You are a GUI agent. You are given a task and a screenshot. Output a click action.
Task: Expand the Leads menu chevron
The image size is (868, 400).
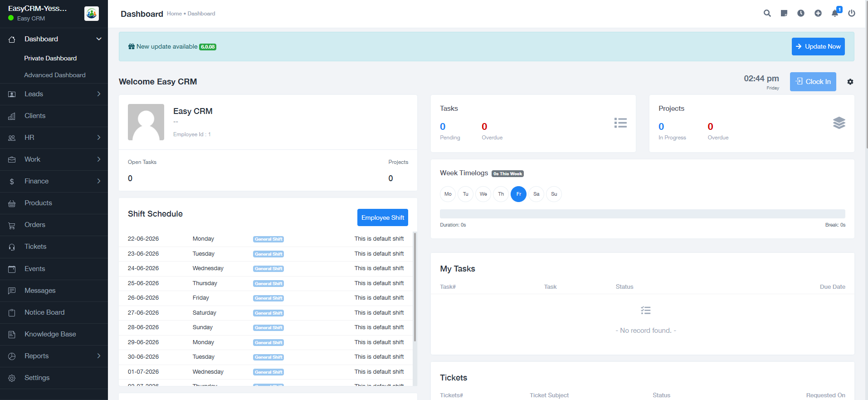tap(99, 94)
